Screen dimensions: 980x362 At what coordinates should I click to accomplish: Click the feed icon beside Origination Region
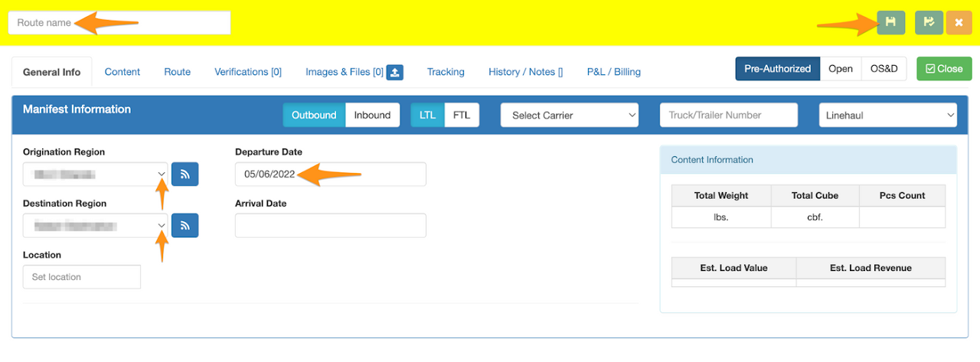click(185, 174)
